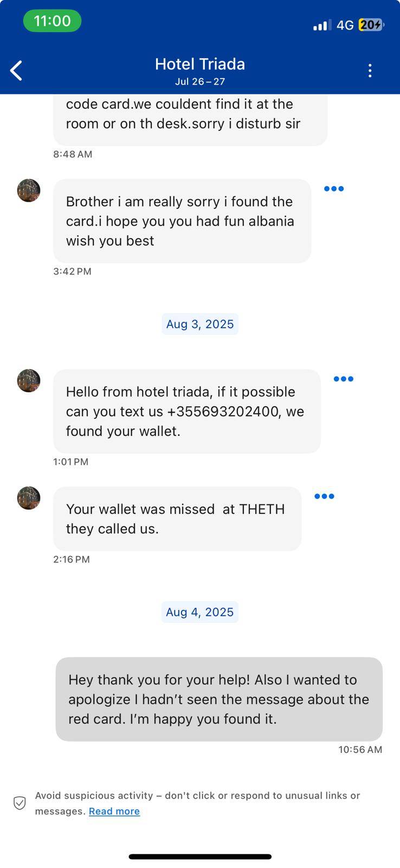The height and width of the screenshot is (868, 400).
Task: Tap avatar next to "Your wallet was missed" message
Action: (29, 498)
